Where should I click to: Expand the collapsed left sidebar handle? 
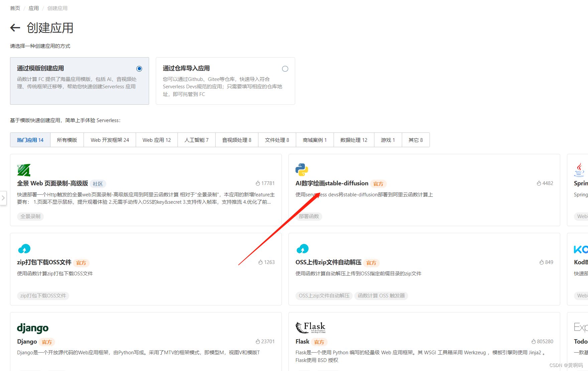(3, 198)
